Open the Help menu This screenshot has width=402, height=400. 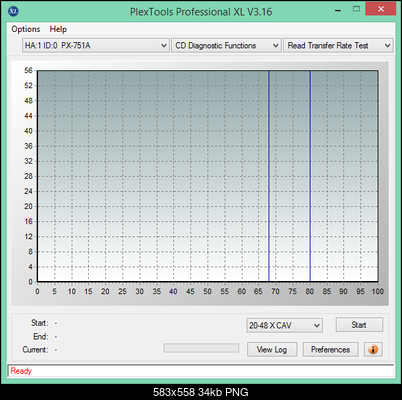click(58, 29)
